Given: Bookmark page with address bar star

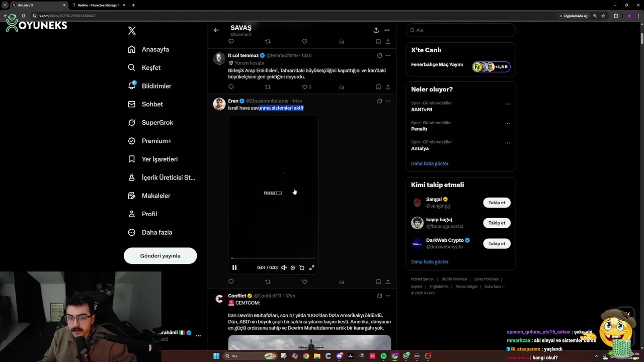Looking at the screenshot, I should [603, 16].
